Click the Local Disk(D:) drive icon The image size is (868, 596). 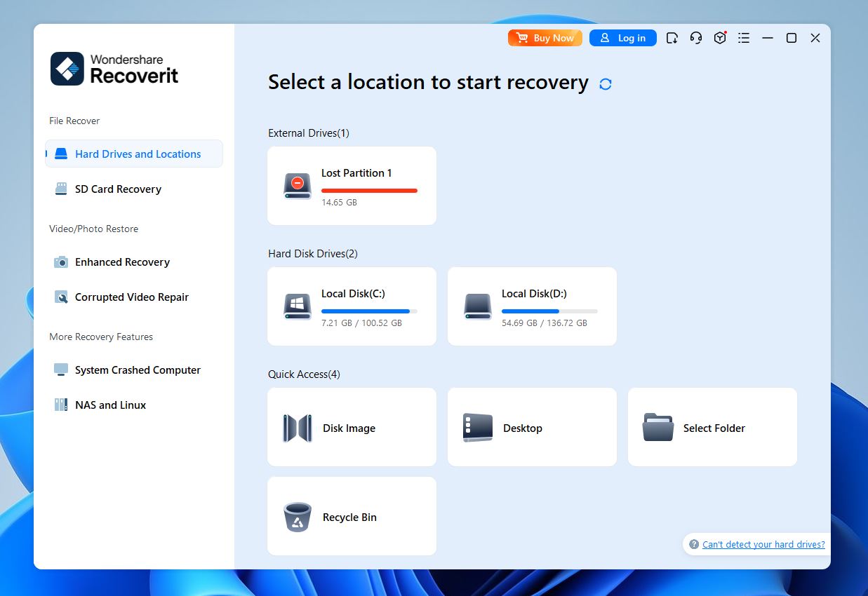[478, 306]
